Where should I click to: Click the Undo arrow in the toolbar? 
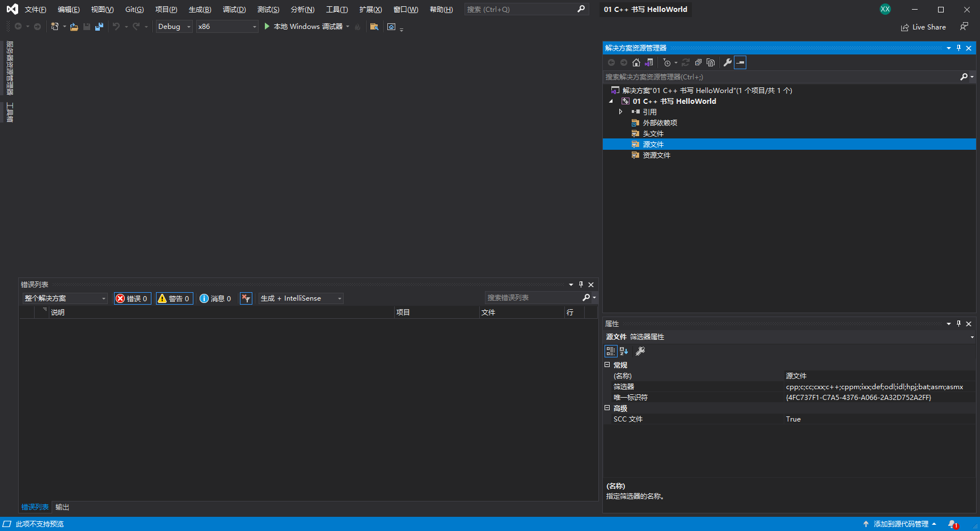click(x=116, y=27)
